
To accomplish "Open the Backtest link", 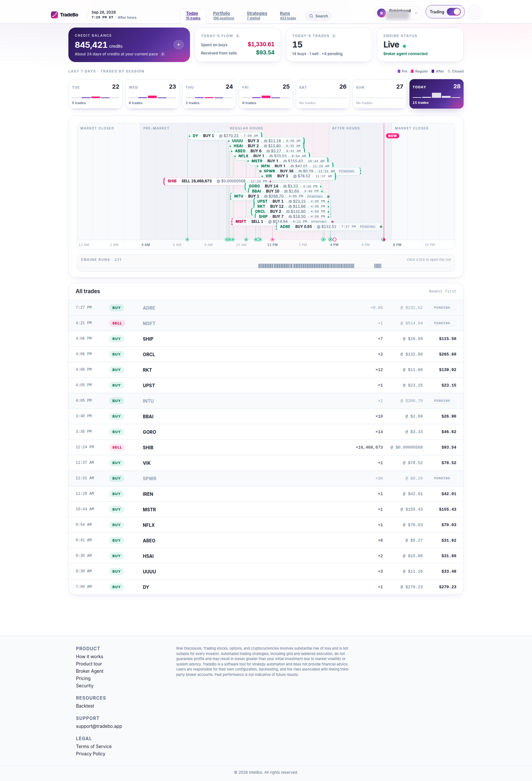I will (85, 706).
